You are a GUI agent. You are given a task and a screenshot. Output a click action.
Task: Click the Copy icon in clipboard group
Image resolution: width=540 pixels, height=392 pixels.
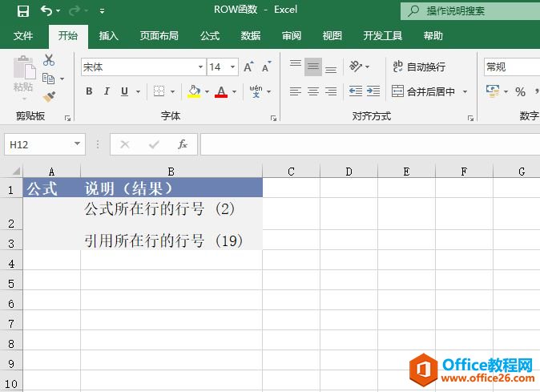[x=49, y=79]
